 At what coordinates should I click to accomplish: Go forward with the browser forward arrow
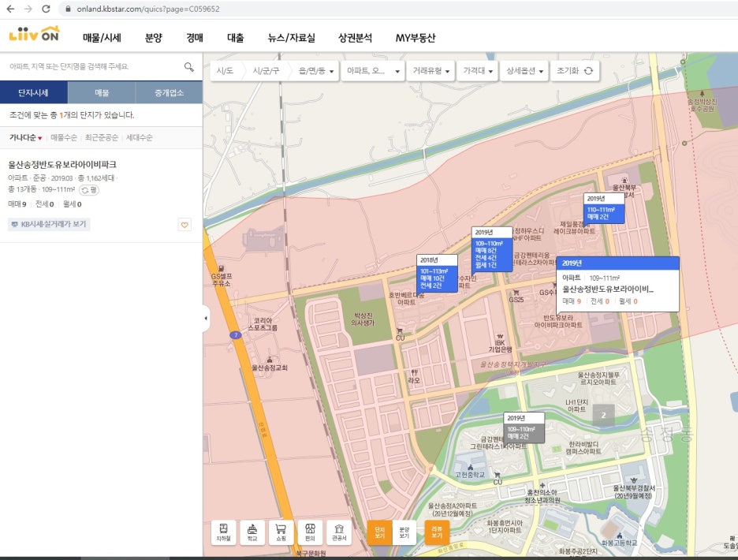(x=28, y=9)
